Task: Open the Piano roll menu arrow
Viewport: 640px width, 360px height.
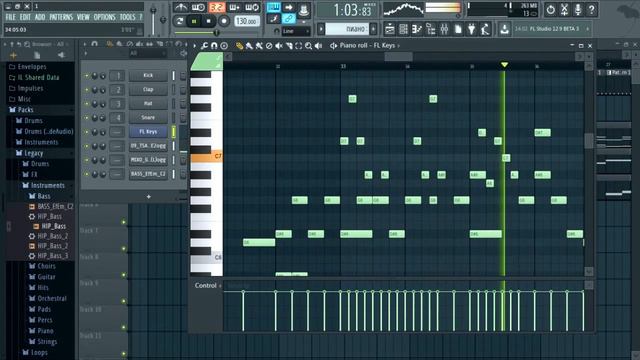Action: (x=195, y=46)
